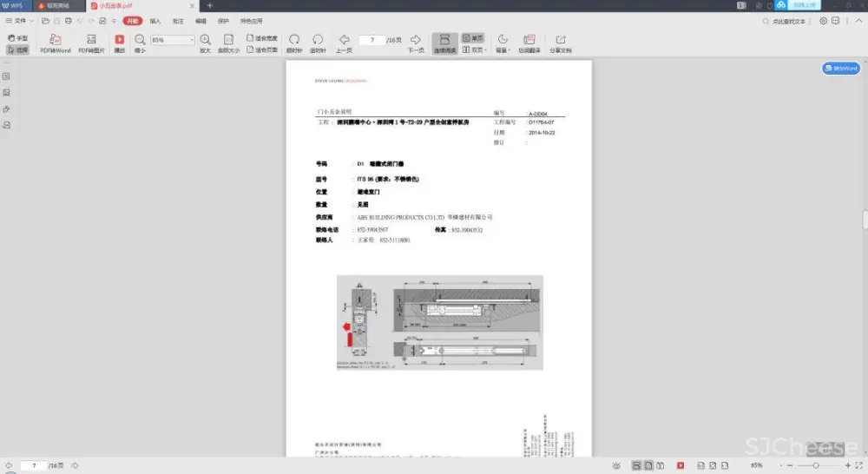868x474 pixels.
Task: Open annotations panel in left sidebar
Action: pyautogui.click(x=7, y=125)
